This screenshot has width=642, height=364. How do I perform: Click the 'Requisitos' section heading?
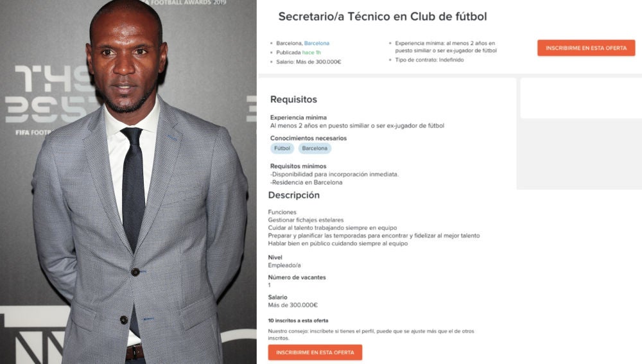(293, 100)
